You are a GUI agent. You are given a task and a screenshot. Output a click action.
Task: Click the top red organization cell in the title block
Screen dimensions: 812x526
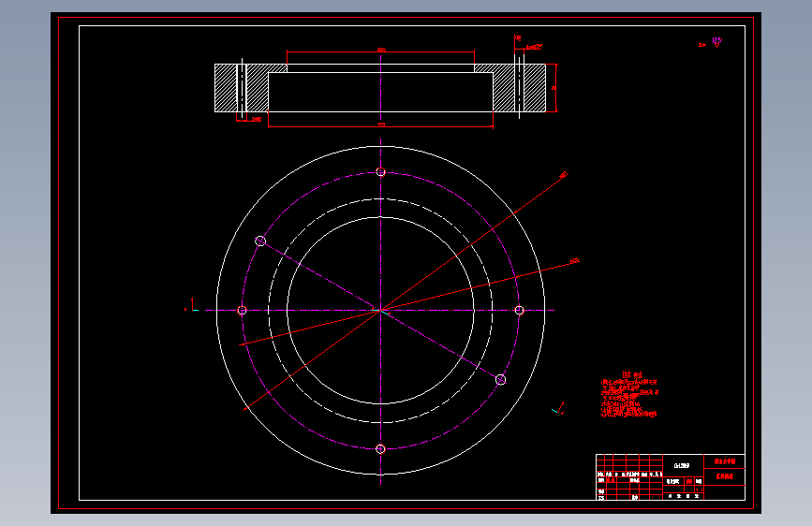tap(725, 461)
